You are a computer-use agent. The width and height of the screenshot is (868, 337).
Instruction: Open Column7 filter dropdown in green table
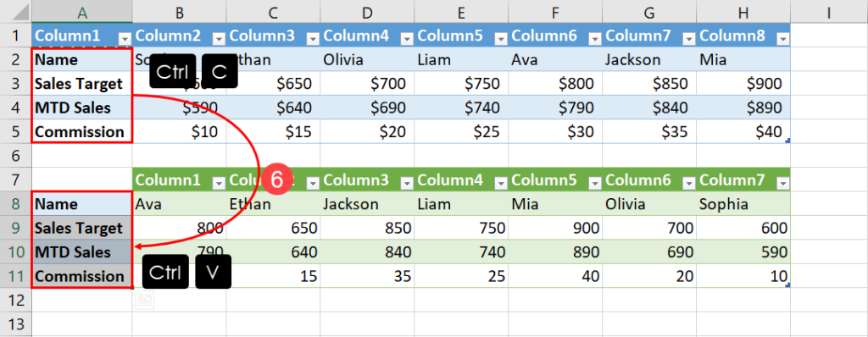tap(782, 182)
